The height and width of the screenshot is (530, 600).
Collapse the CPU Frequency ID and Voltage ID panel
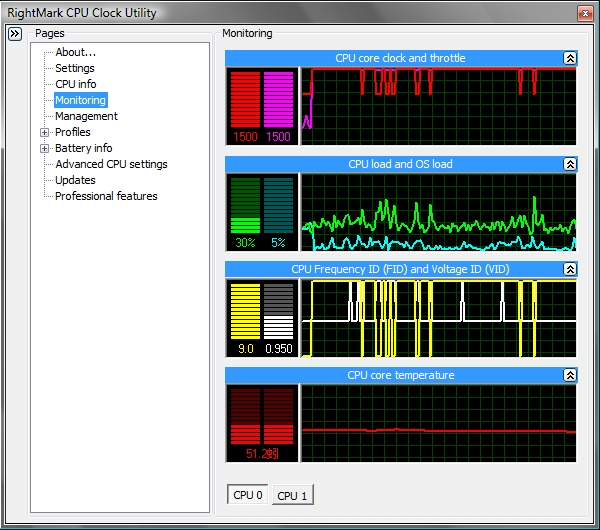[x=570, y=269]
